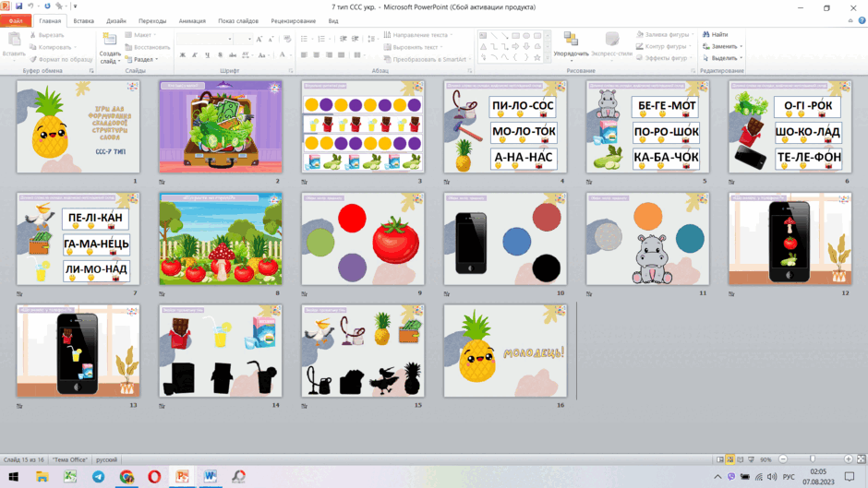Image resolution: width=868 pixels, height=488 pixels.
Task: Switch to the Вставка tab
Action: point(84,21)
